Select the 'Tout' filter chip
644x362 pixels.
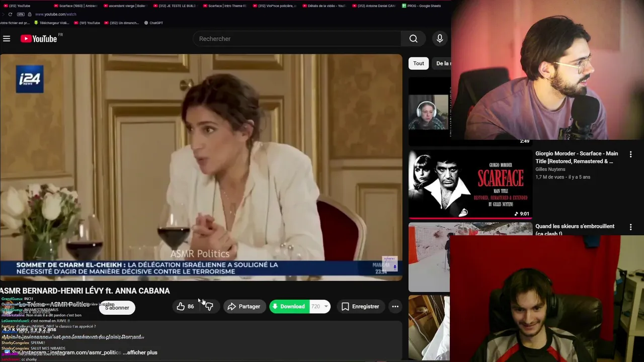click(x=419, y=63)
